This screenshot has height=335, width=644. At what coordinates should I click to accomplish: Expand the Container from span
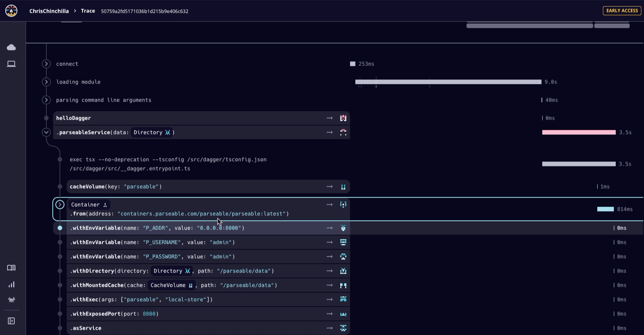point(60,205)
